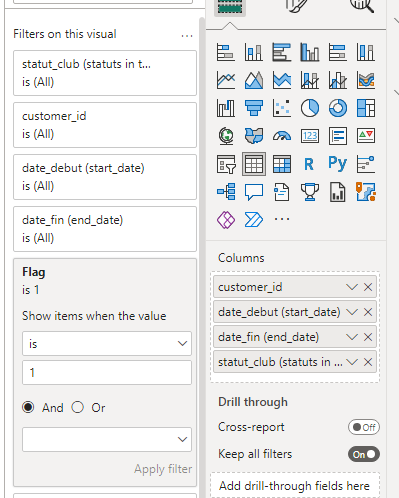Select the Q&A speech bubble visual
This screenshot has width=399, height=498.
[254, 192]
